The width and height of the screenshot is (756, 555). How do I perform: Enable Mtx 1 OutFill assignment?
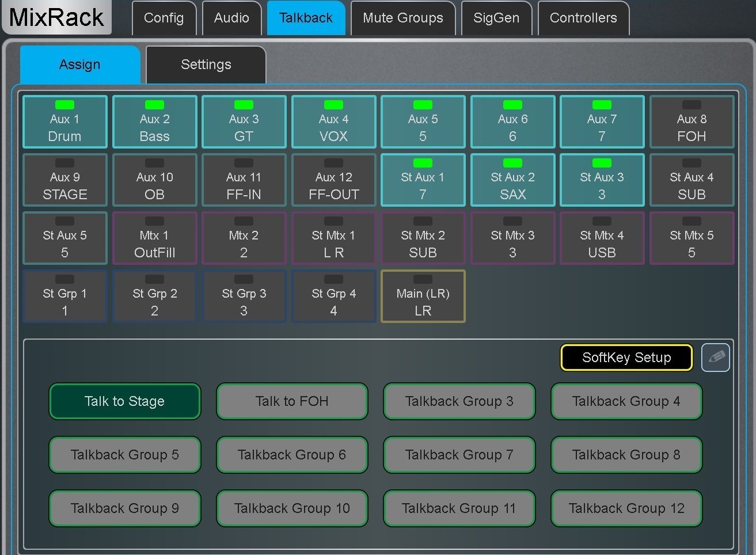(x=154, y=238)
